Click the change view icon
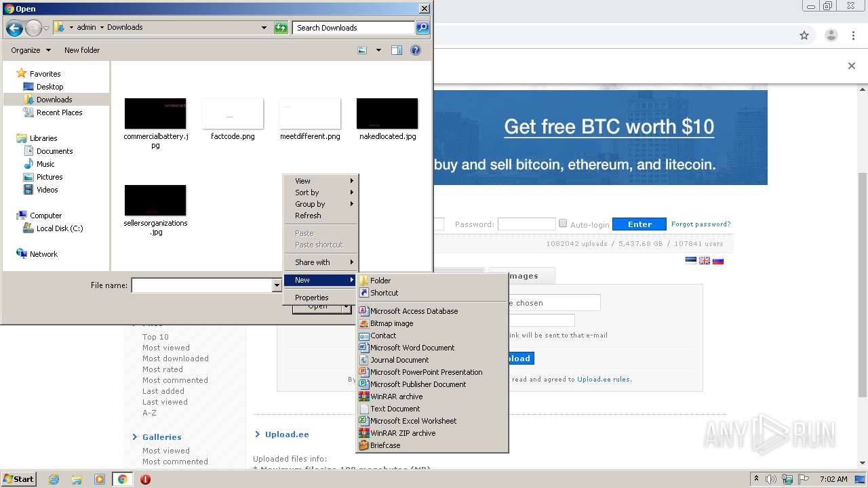This screenshot has width=868, height=488. tap(363, 50)
